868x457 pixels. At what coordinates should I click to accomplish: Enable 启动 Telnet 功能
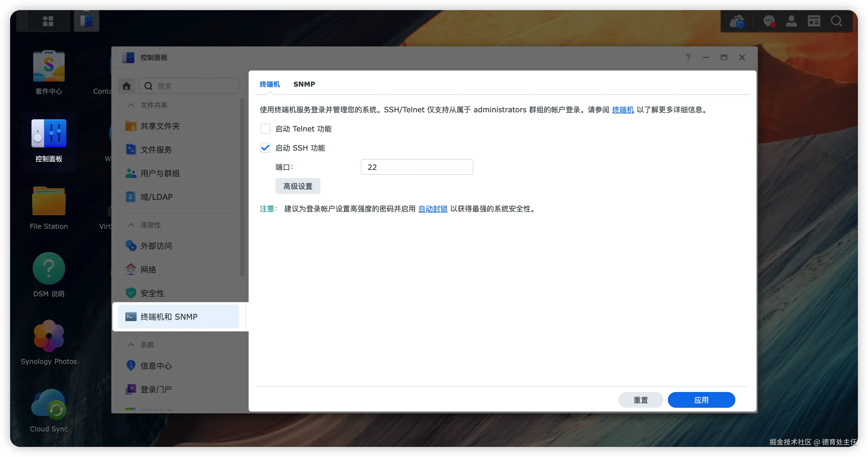265,129
